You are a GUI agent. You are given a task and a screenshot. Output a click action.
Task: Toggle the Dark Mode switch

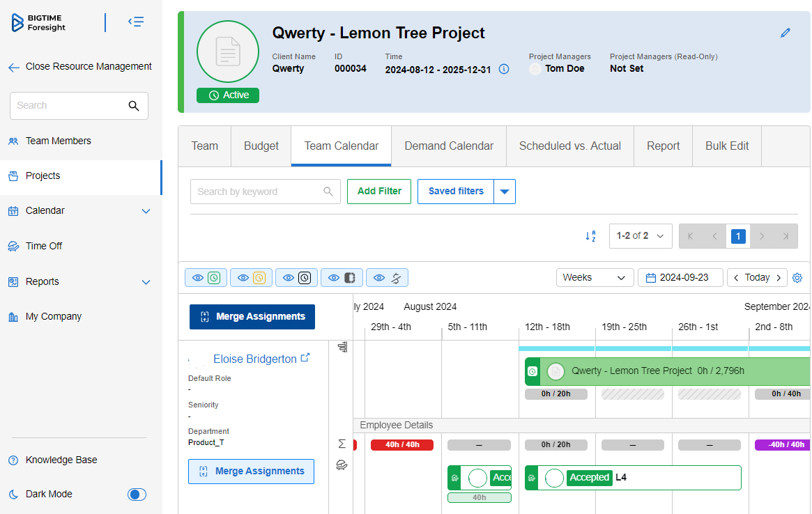[137, 494]
